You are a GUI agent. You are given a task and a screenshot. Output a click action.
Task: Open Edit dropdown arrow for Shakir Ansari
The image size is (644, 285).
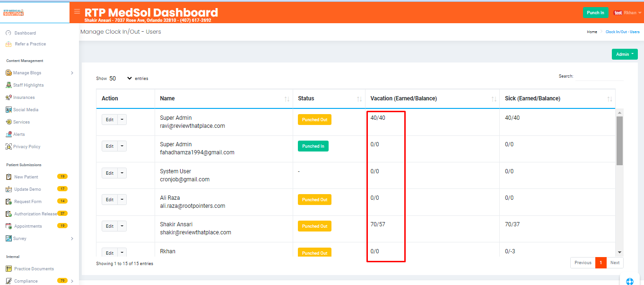point(122,226)
